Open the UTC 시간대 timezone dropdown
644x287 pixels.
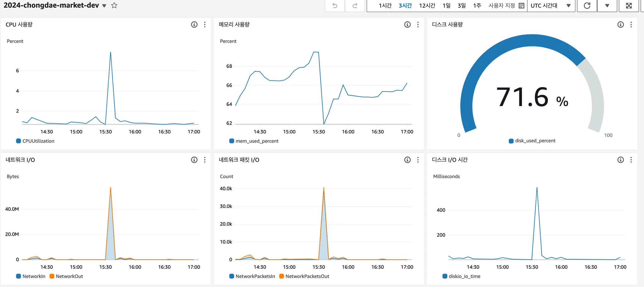(x=551, y=6)
